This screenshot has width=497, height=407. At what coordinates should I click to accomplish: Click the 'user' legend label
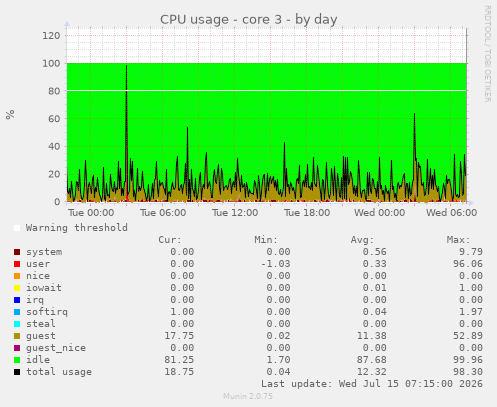pyautogui.click(x=38, y=264)
